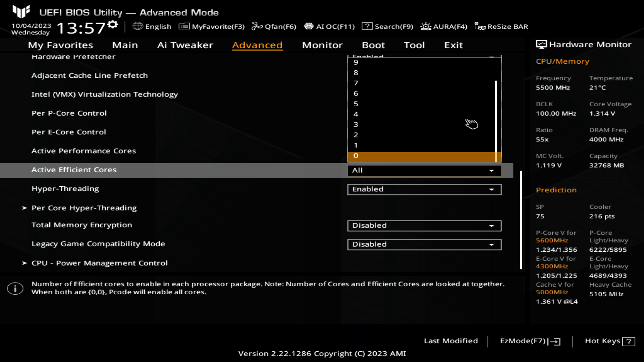The image size is (644, 362).
Task: Click the 13:57 clock display
Action: [x=81, y=28]
